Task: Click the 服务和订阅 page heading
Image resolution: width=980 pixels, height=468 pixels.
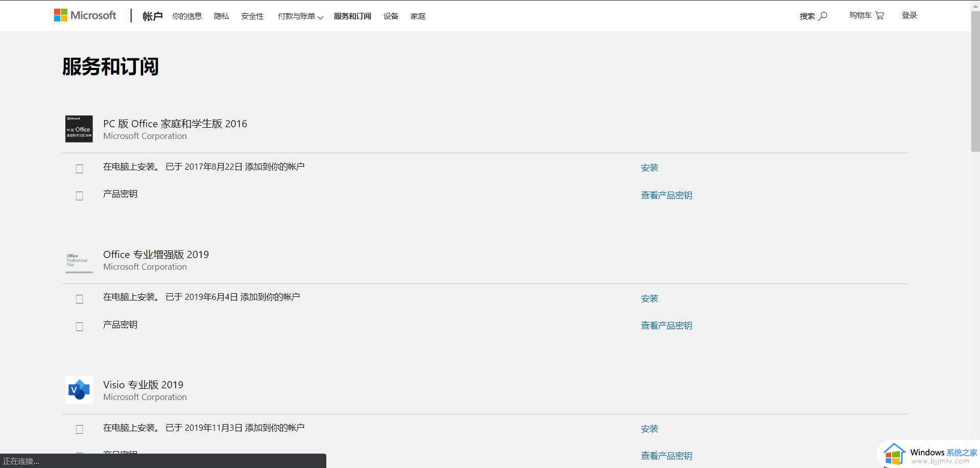Action: tap(110, 66)
